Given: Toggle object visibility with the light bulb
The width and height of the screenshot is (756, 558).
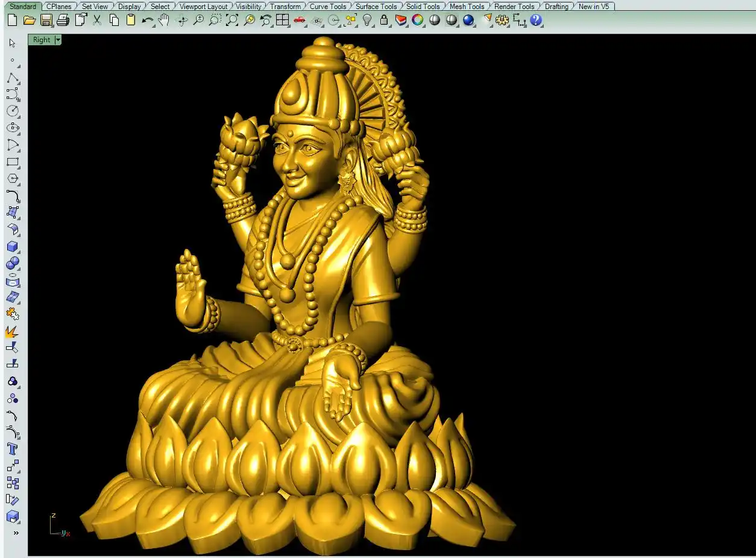Looking at the screenshot, I should 367,21.
